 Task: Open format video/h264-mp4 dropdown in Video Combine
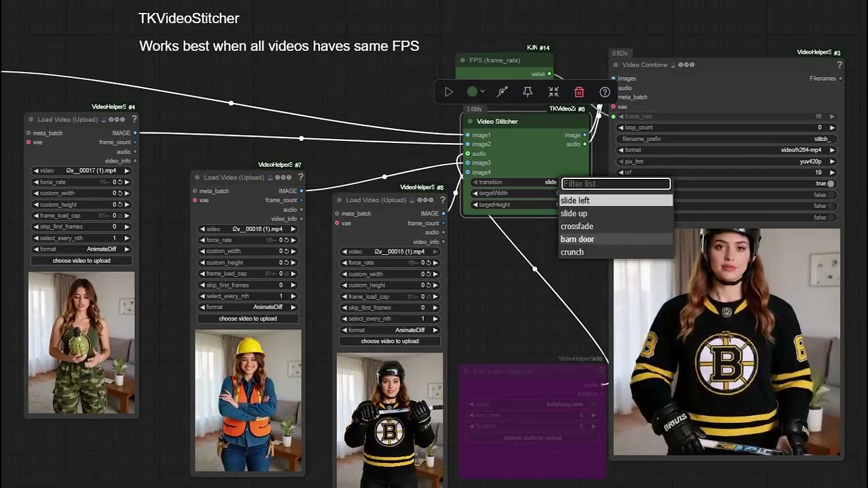(x=727, y=150)
